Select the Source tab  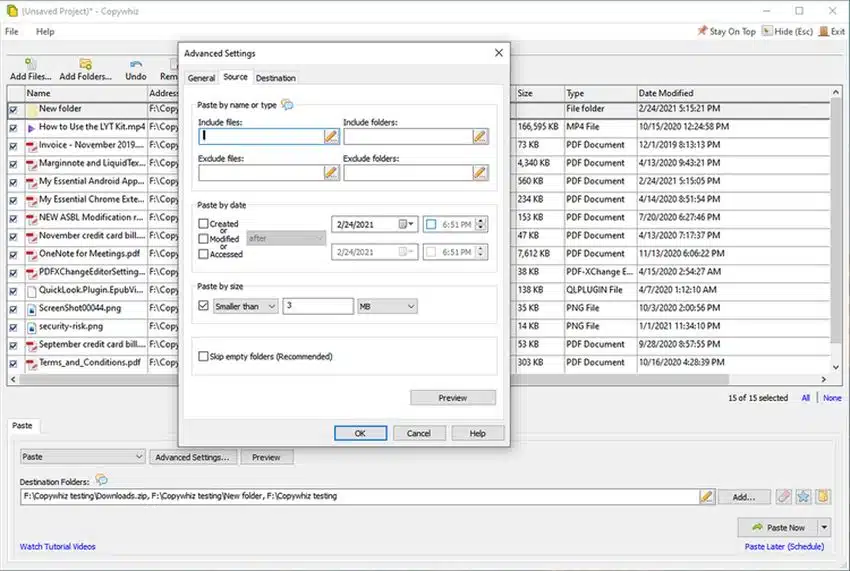coord(235,77)
